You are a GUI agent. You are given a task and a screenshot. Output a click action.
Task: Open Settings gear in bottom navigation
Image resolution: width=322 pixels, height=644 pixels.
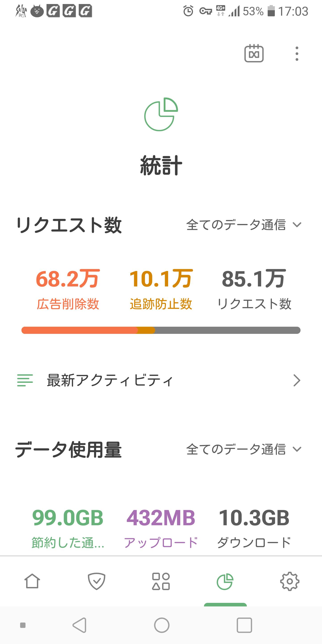tap(290, 581)
